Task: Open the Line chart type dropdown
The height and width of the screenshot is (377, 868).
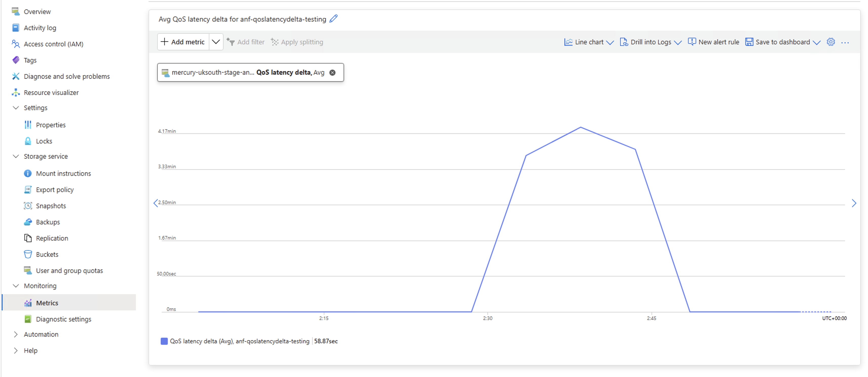Action: coord(589,42)
